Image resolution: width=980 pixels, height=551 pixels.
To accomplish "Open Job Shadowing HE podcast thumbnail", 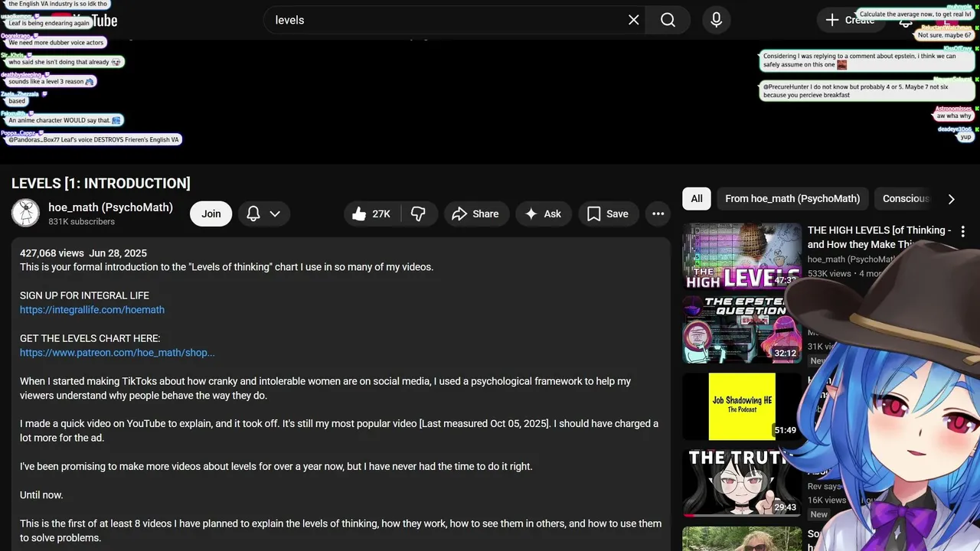I will tap(742, 406).
